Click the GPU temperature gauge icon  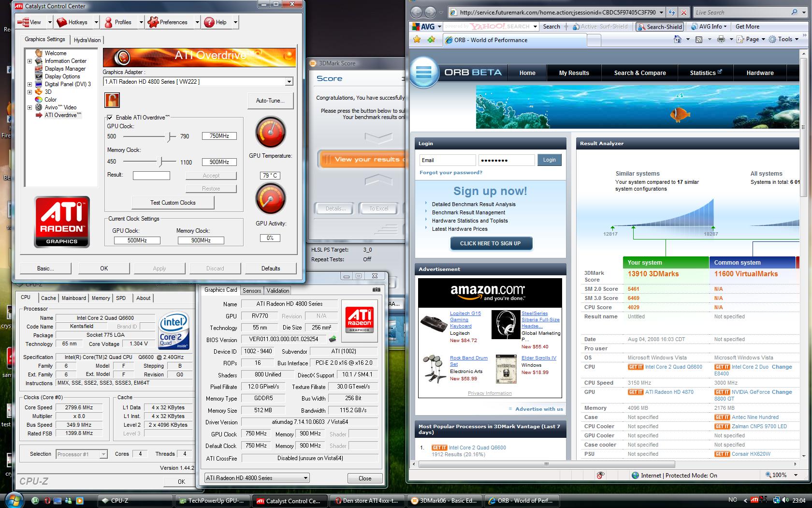click(271, 132)
